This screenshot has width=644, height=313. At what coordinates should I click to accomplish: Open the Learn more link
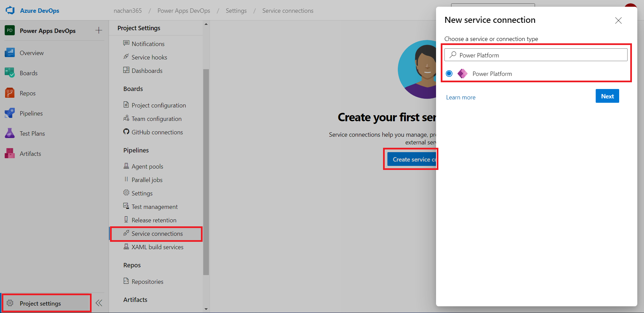click(461, 97)
